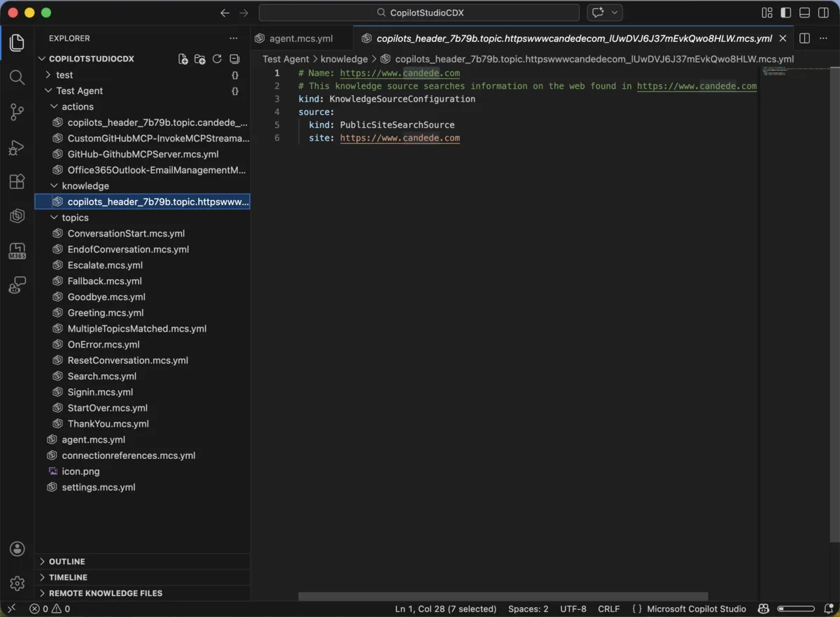
Task: Open the Extensions view
Action: pyautogui.click(x=17, y=181)
